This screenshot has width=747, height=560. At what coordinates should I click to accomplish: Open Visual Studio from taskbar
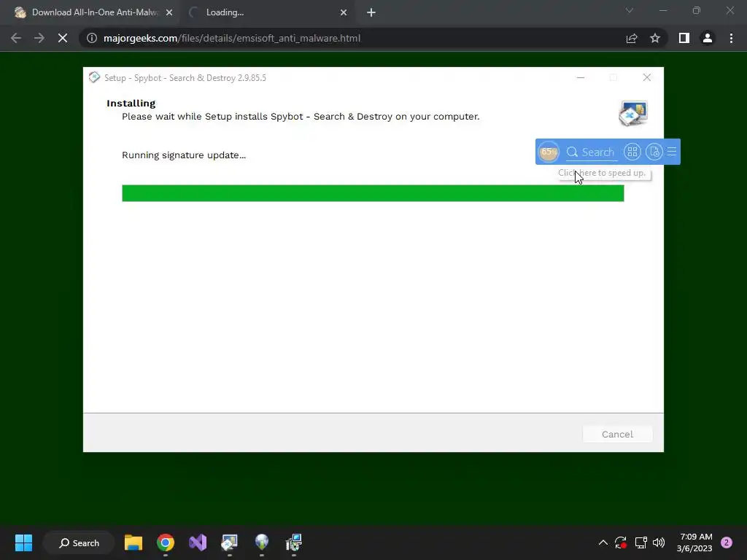(198, 542)
